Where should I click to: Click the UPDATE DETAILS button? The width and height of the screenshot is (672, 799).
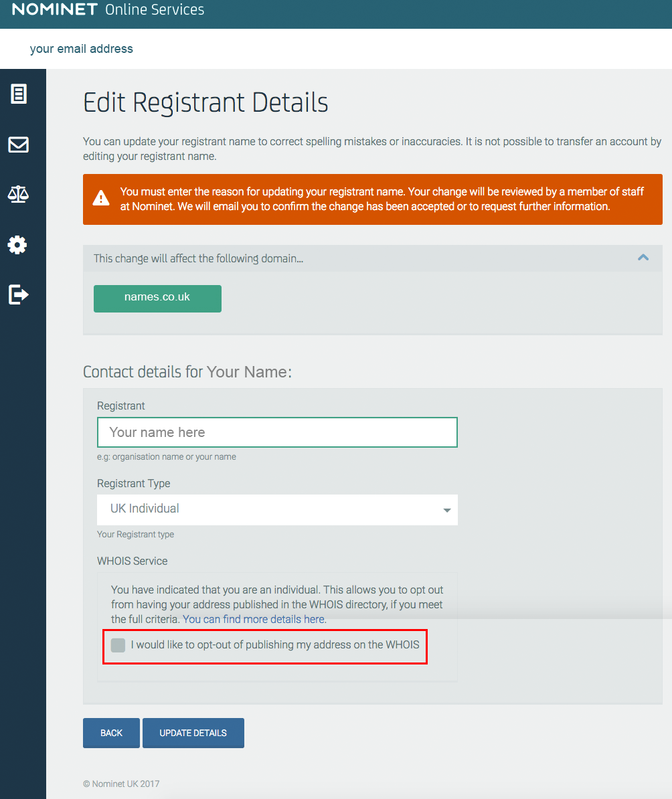[193, 733]
